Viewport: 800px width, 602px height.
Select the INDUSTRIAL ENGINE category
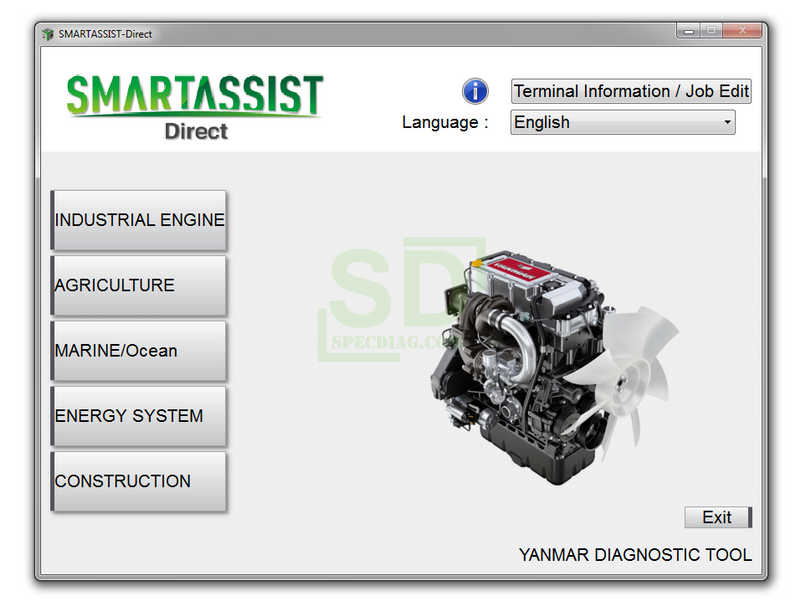[139, 220]
